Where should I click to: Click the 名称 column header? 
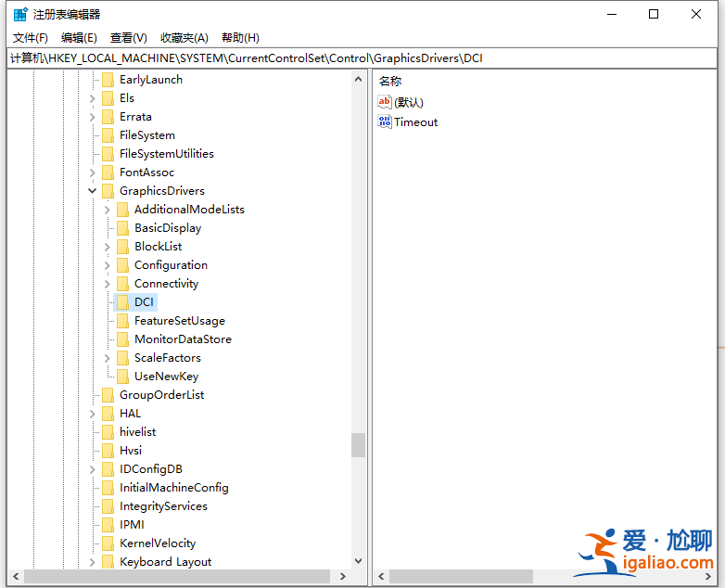click(390, 82)
